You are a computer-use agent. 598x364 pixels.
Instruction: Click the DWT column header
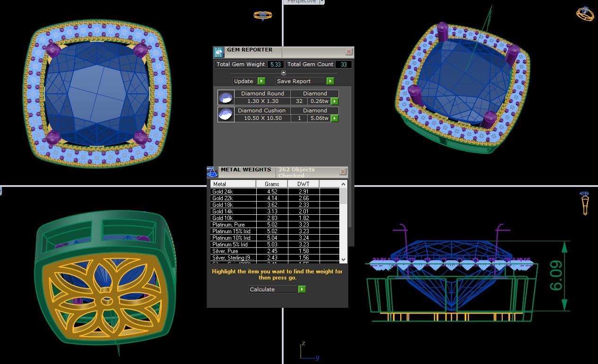tap(303, 184)
